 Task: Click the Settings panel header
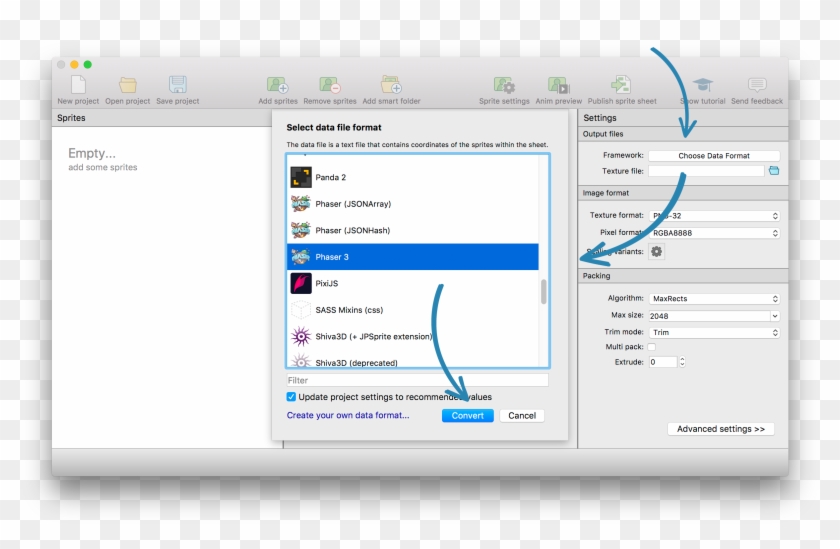pyautogui.click(x=683, y=118)
